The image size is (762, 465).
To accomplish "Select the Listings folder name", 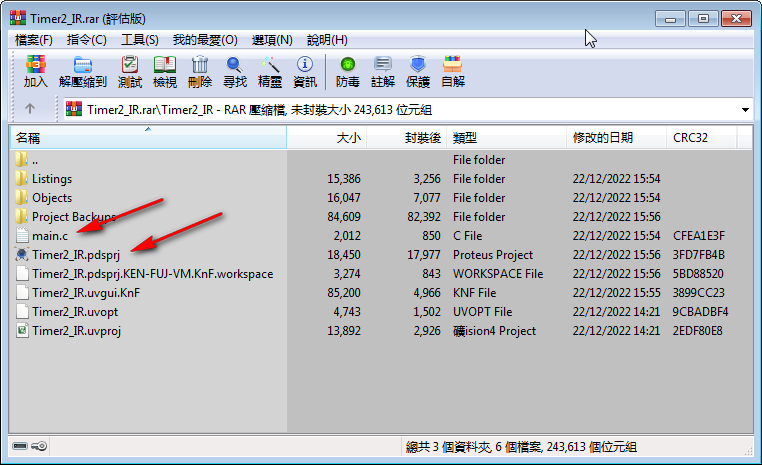I will [x=52, y=179].
